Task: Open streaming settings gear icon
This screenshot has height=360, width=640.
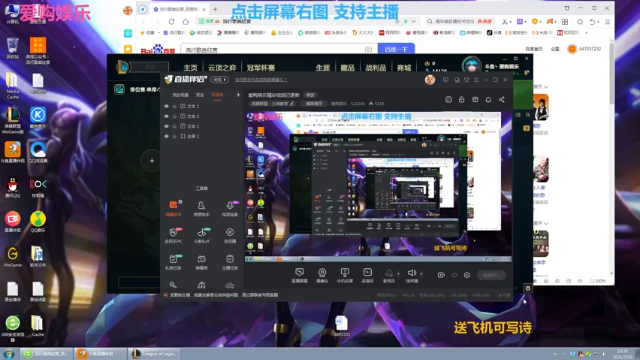Action: 467,275
